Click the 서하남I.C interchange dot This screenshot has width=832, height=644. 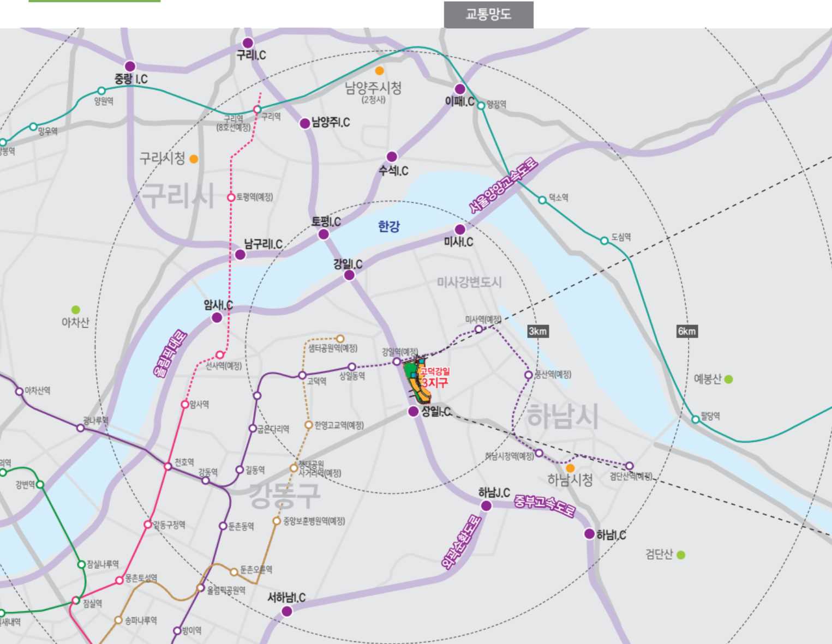click(286, 611)
